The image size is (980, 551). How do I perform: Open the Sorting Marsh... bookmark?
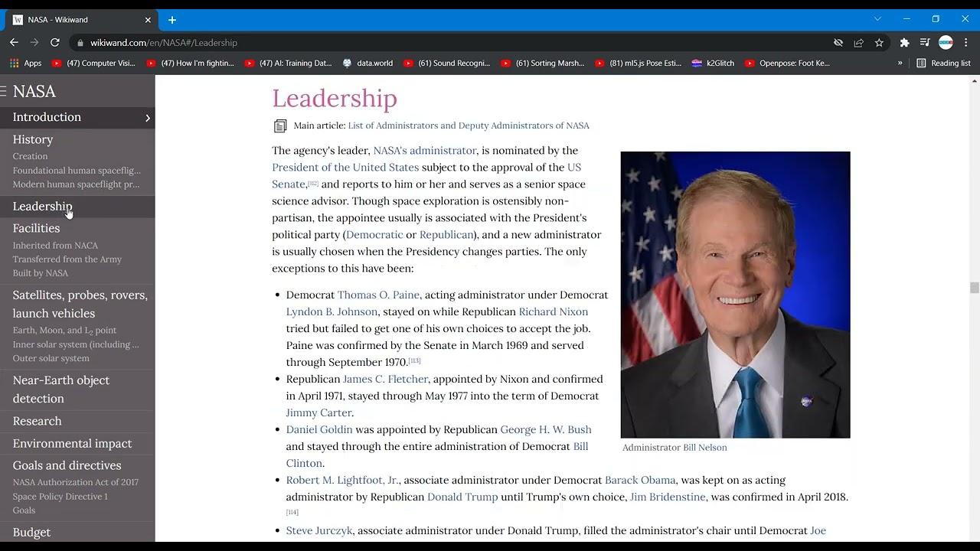pyautogui.click(x=542, y=64)
